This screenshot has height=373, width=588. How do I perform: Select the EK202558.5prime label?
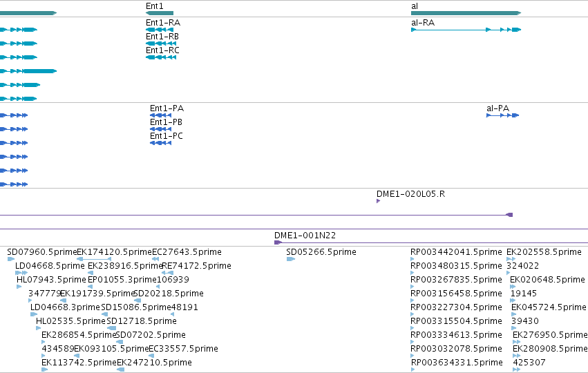tap(544, 252)
